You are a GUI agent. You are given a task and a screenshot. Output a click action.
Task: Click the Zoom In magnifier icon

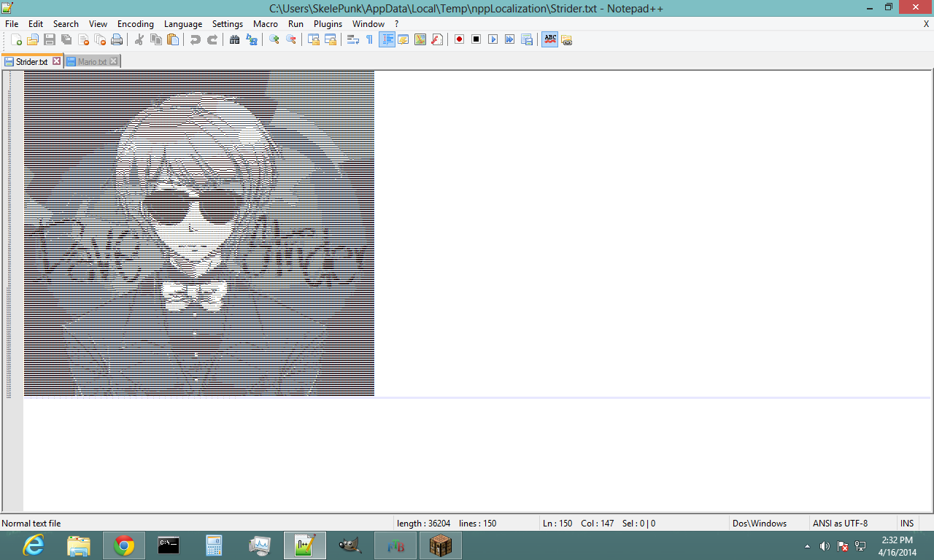pyautogui.click(x=274, y=39)
